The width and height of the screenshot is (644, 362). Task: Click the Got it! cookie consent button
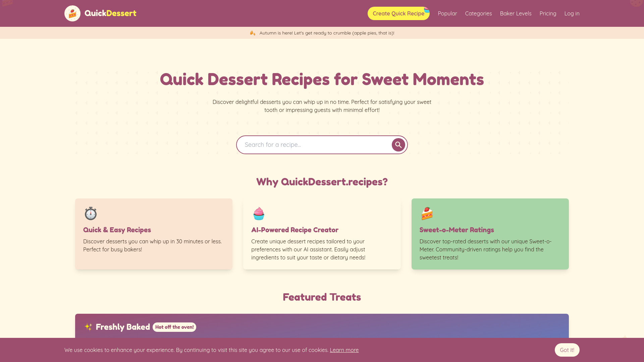click(567, 350)
